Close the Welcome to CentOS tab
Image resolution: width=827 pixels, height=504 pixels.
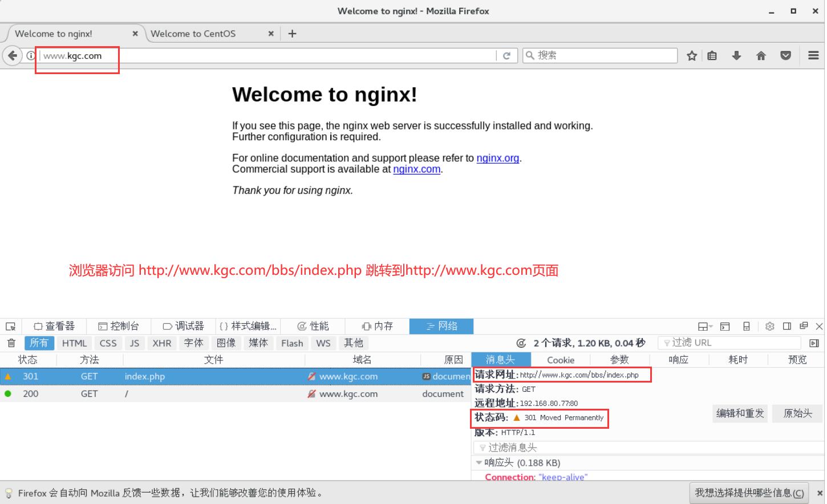click(271, 34)
